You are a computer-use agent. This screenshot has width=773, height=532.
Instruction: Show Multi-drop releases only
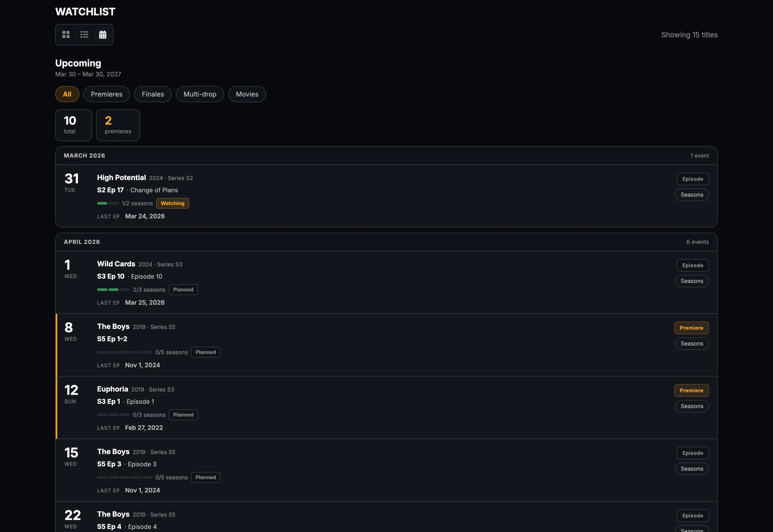[200, 94]
